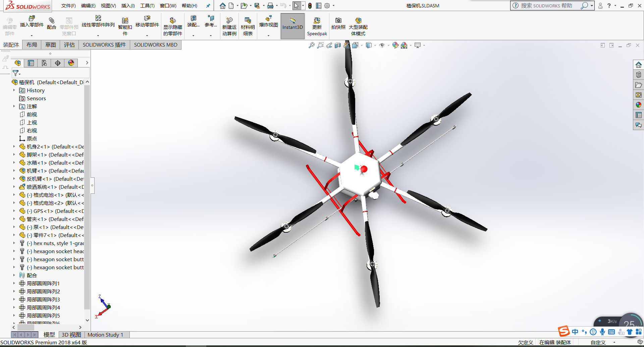Open the DimXpertManager crosshair tab icon
Screen dimensions: 644x347
click(x=58, y=63)
